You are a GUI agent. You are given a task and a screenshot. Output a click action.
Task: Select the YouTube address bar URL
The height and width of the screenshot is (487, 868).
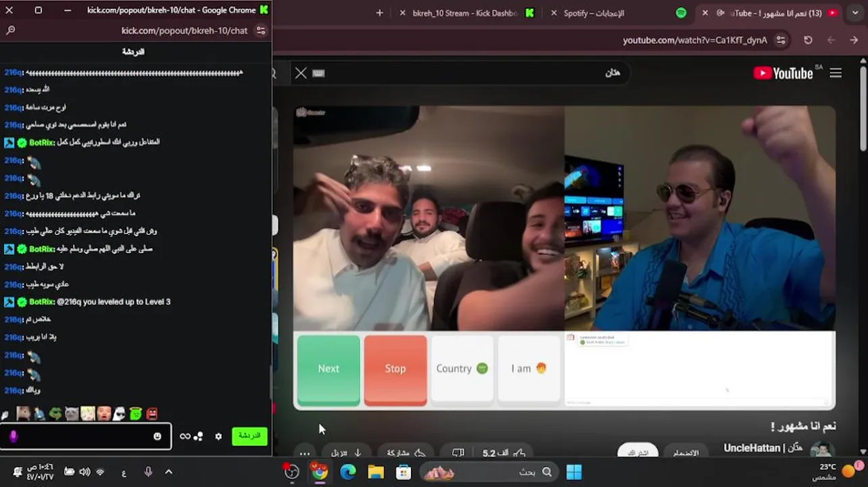coord(695,40)
